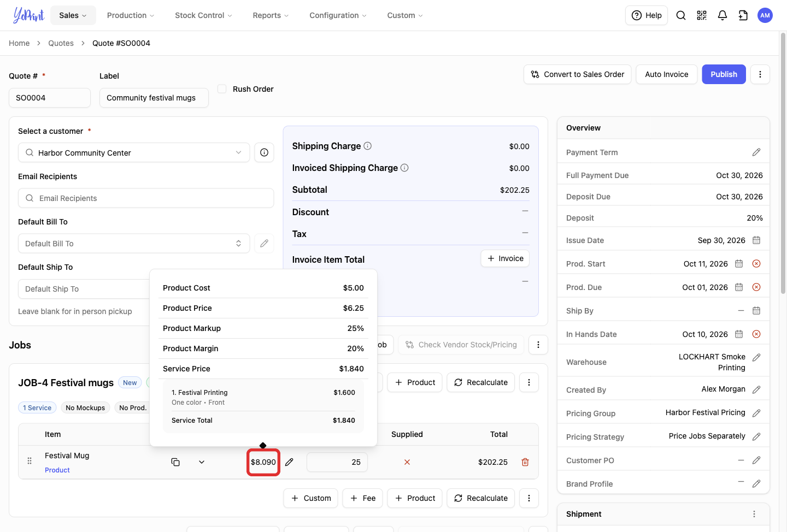Delete the Festival Mug line item
787x532 pixels.
click(x=525, y=462)
